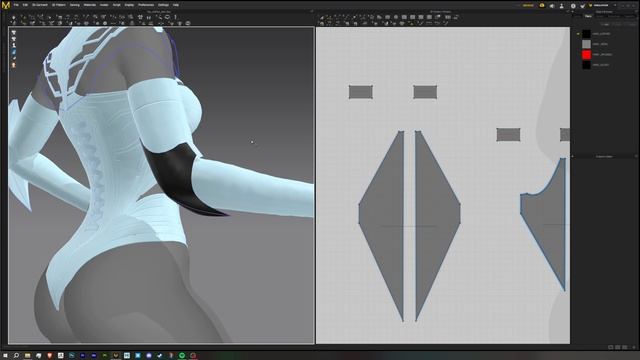This screenshot has height=360, width=640.
Task: Open the Preferences menu
Action: click(x=146, y=5)
